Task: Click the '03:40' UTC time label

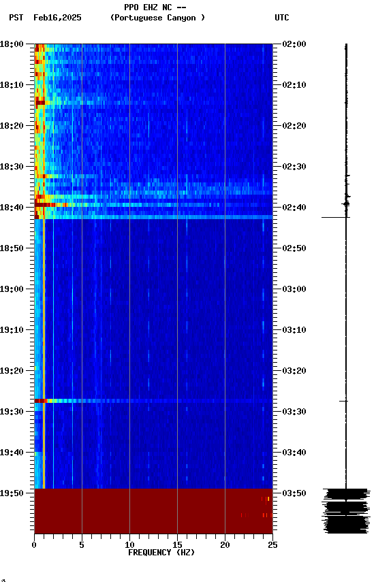Action: point(294,453)
